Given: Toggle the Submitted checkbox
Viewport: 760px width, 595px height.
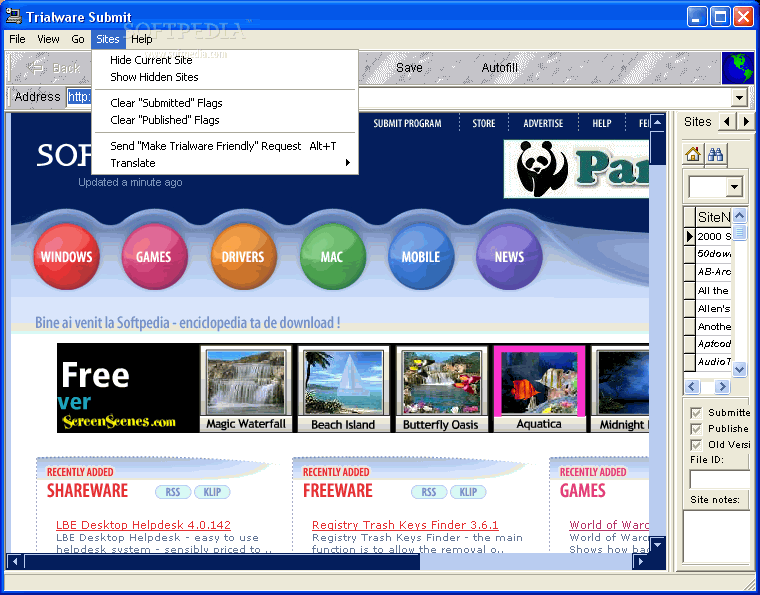Looking at the screenshot, I should (696, 413).
